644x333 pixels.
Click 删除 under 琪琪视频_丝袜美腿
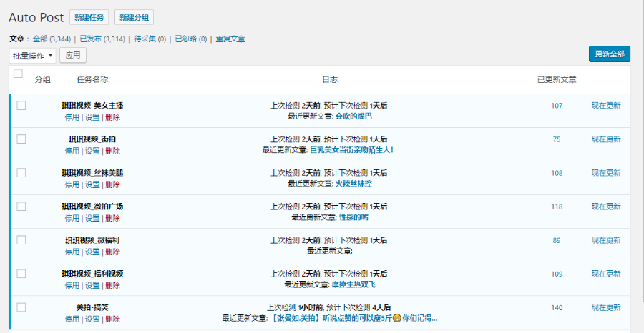[112, 184]
